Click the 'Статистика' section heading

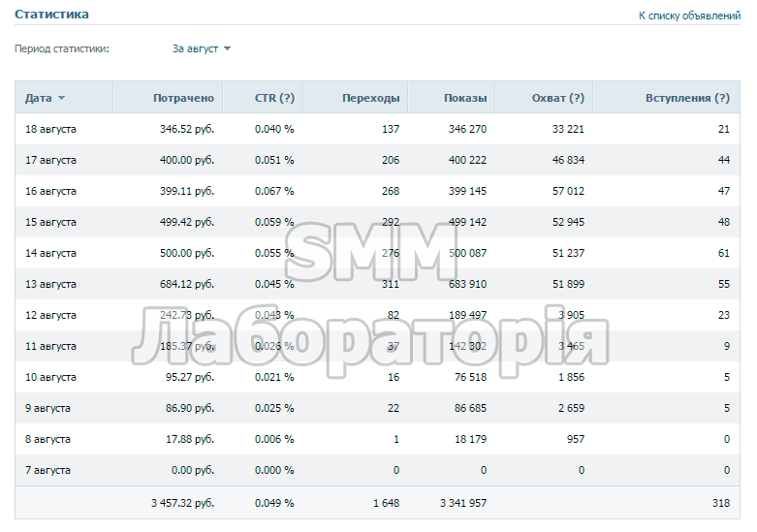(51, 15)
